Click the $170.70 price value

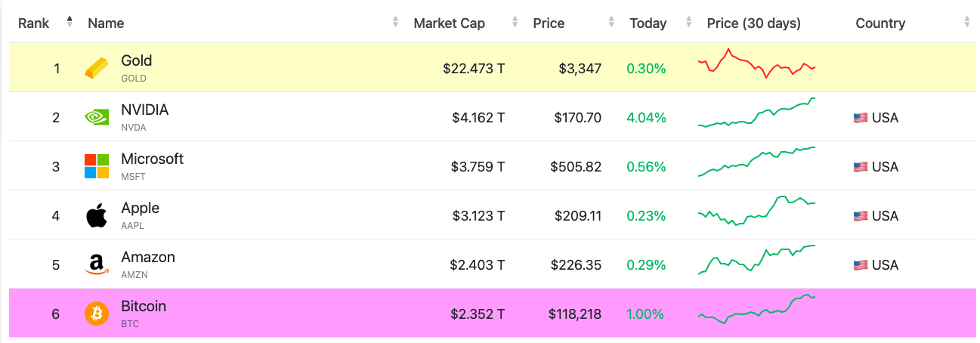pyautogui.click(x=578, y=118)
